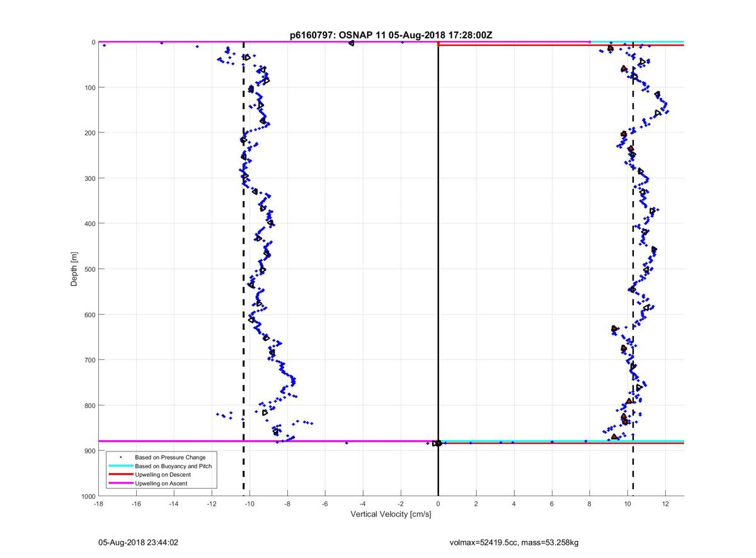Click depth axis tick label 1000
This screenshot has height=558, width=756.
87,496
